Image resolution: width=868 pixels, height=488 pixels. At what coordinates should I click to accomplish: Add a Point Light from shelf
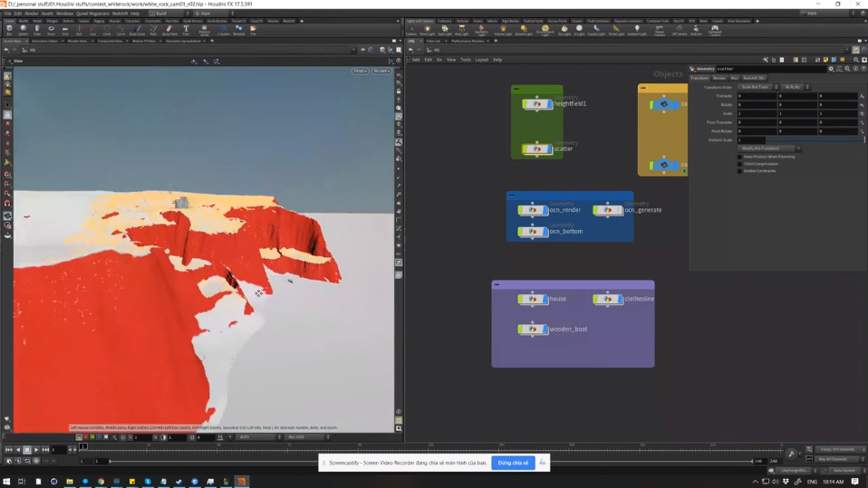[x=428, y=30]
